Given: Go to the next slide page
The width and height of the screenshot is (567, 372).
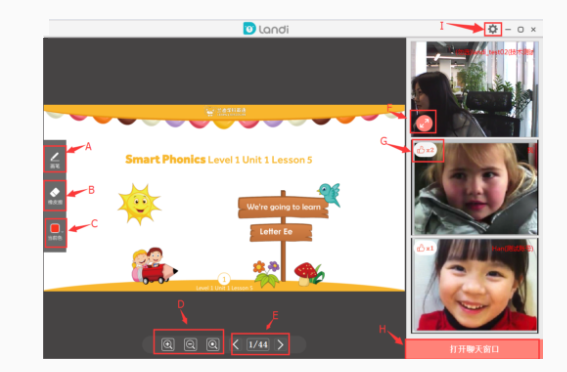Looking at the screenshot, I should point(281,344).
